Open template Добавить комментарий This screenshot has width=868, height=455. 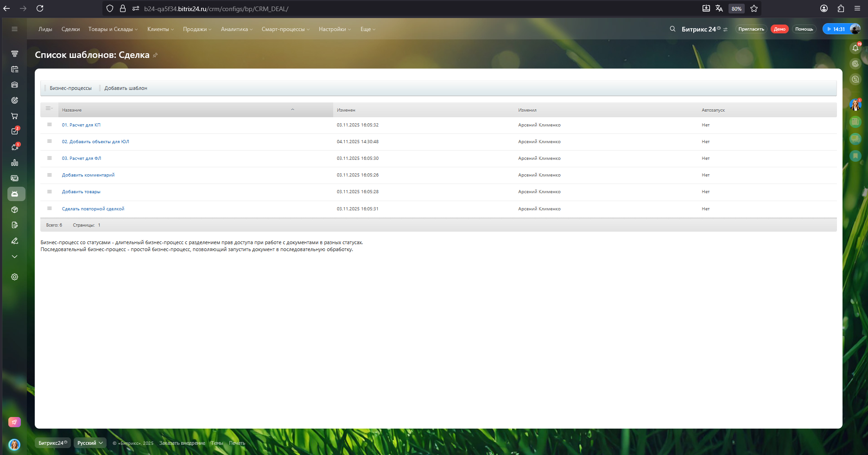click(x=88, y=175)
